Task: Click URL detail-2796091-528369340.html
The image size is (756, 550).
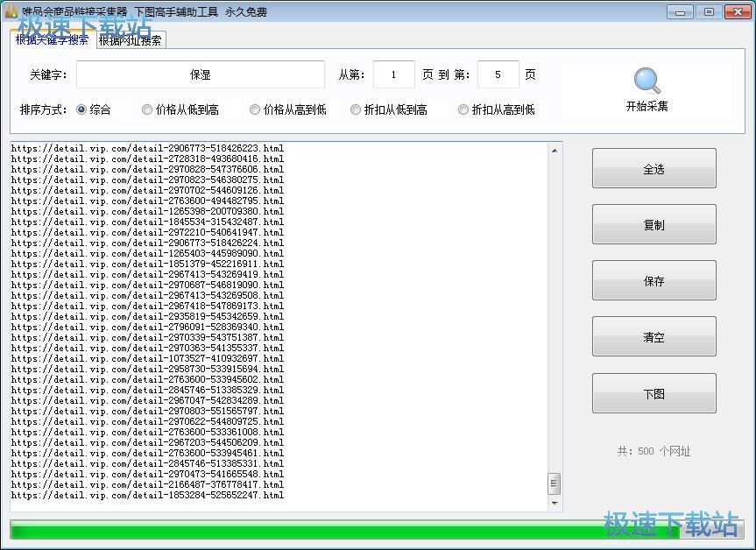Action: click(x=147, y=327)
